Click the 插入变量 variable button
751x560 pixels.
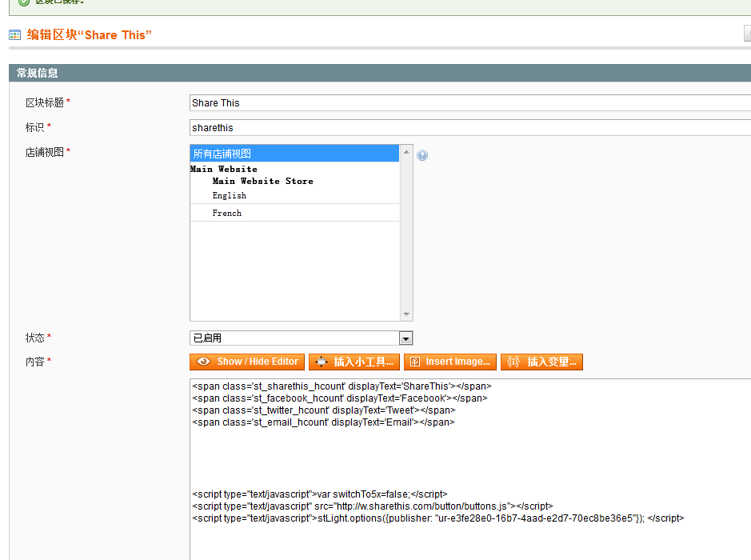pyautogui.click(x=541, y=362)
